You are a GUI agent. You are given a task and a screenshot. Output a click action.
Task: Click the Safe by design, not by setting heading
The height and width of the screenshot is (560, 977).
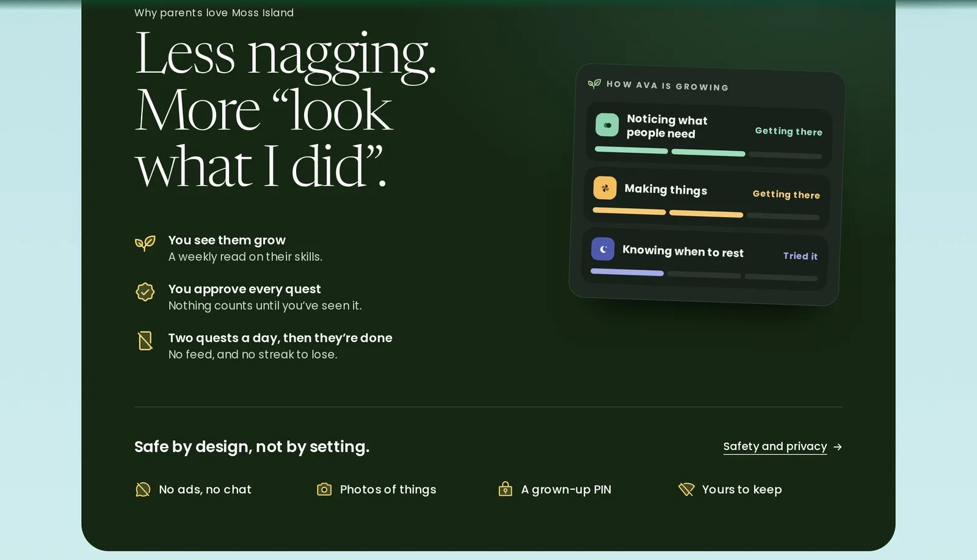pyautogui.click(x=252, y=446)
